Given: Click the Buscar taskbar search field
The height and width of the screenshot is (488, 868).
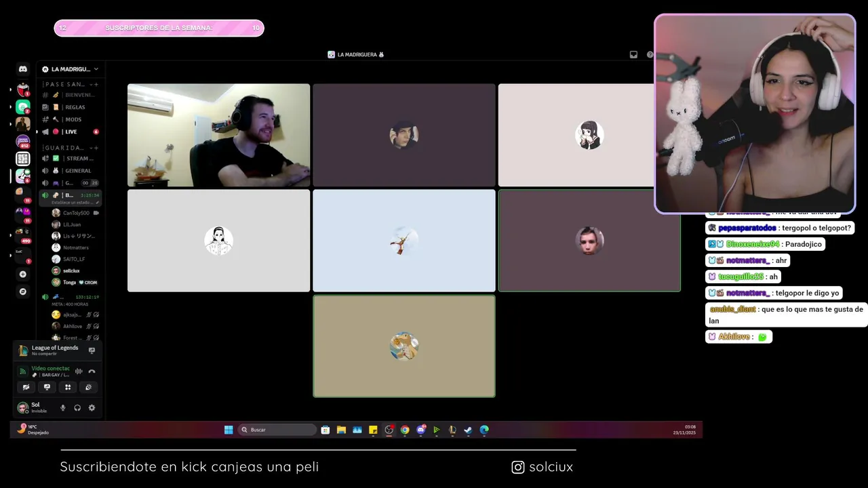Looking at the screenshot, I should pyautogui.click(x=277, y=430).
